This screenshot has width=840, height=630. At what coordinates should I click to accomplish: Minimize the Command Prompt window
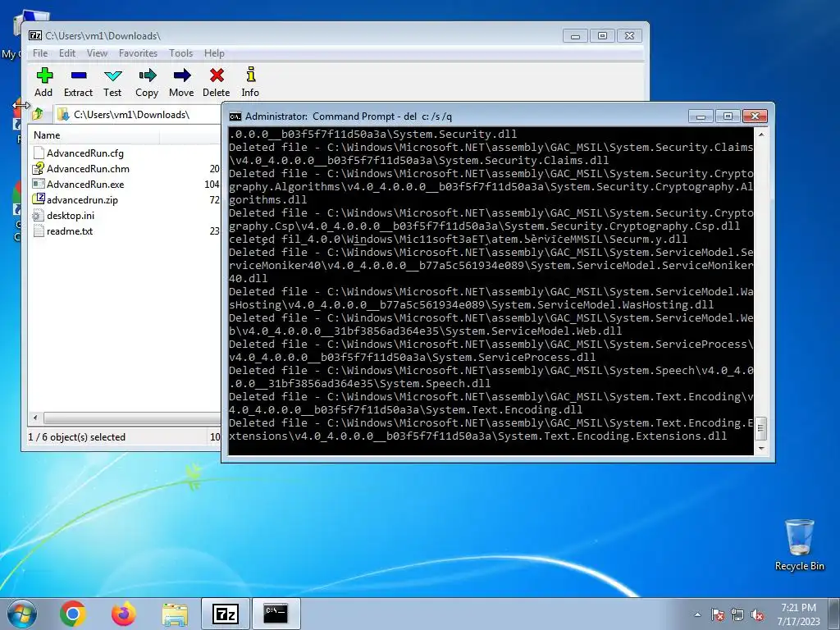701,116
